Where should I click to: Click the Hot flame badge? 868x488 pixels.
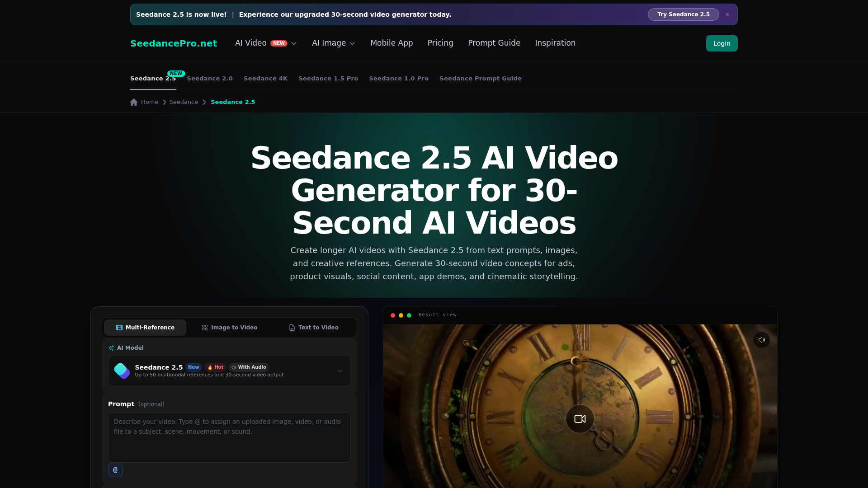point(215,367)
